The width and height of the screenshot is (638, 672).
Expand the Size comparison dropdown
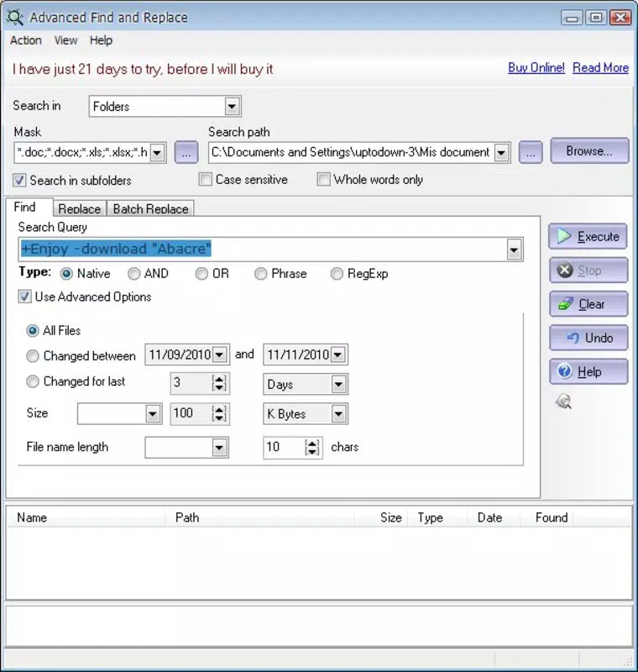[x=153, y=414]
